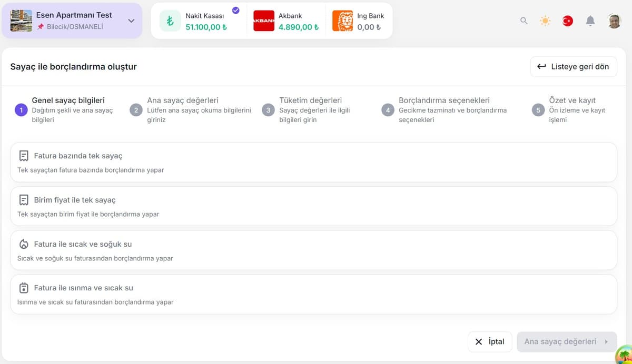Click the search magnifier icon

click(x=524, y=21)
